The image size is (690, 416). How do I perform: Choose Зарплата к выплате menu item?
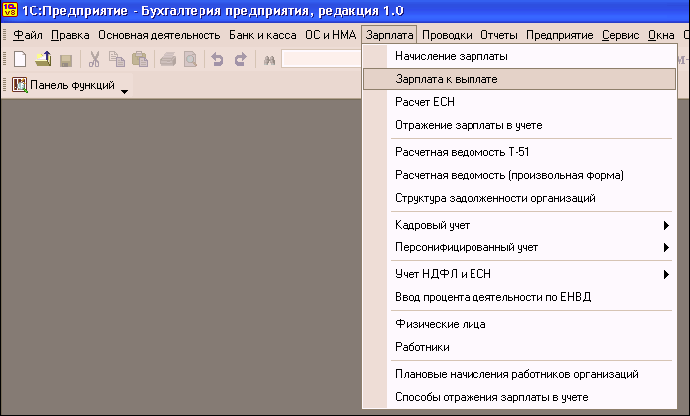point(446,78)
